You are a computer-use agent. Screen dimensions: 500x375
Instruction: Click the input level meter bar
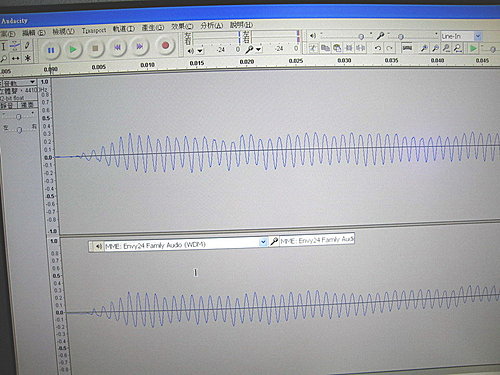[x=275, y=36]
